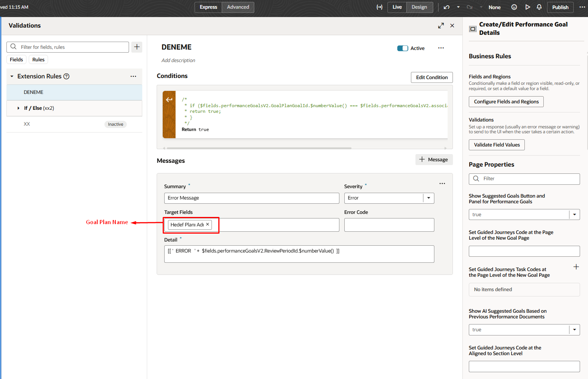Select the DENEME rule in list
This screenshot has height=379, width=588.
(74, 92)
